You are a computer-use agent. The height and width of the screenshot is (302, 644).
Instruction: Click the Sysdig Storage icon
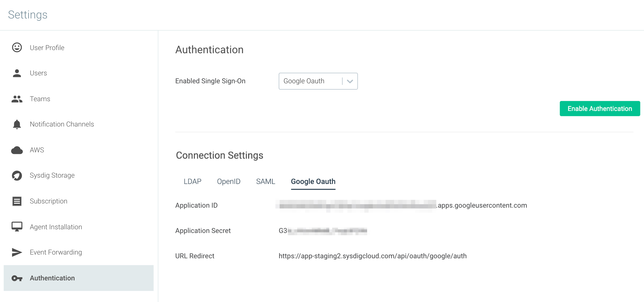[17, 176]
